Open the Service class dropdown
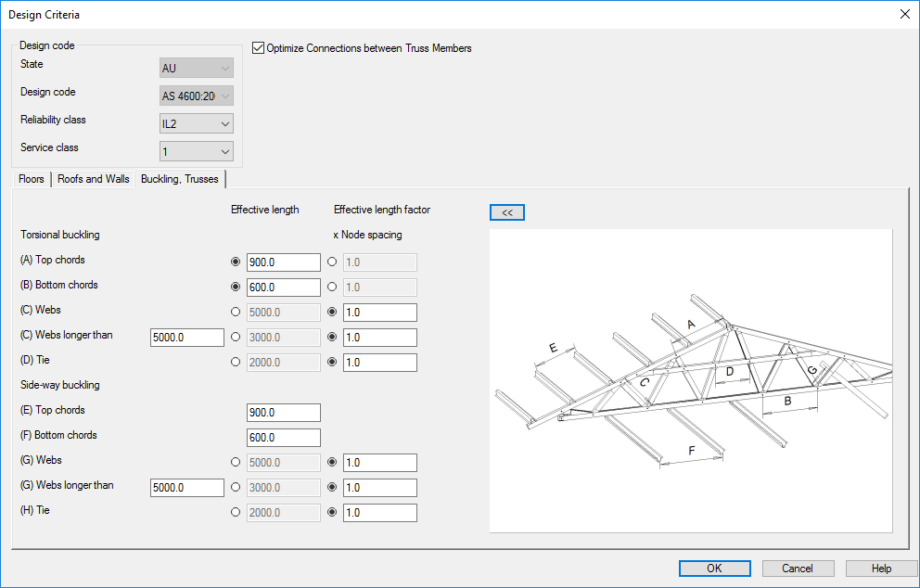This screenshot has height=588, width=920. click(x=196, y=151)
